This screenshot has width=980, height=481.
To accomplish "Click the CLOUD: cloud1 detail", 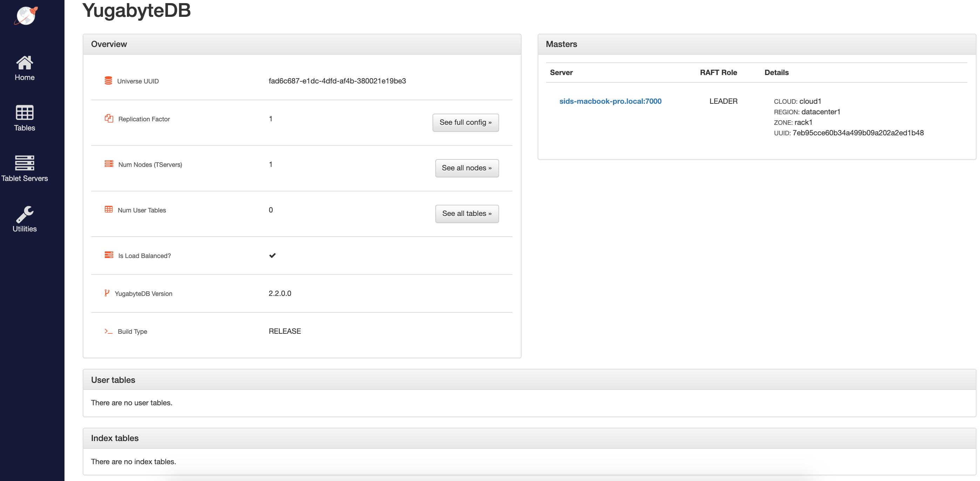I will [x=797, y=101].
